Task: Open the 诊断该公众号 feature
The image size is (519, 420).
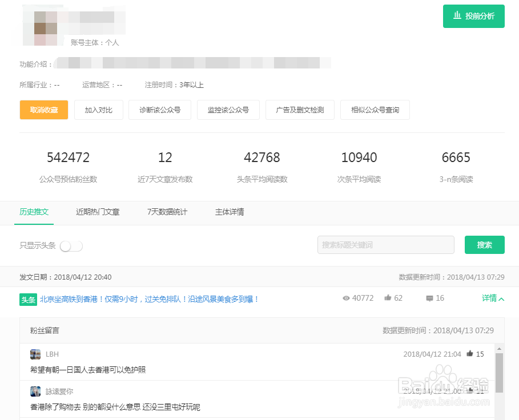Action: [x=159, y=110]
